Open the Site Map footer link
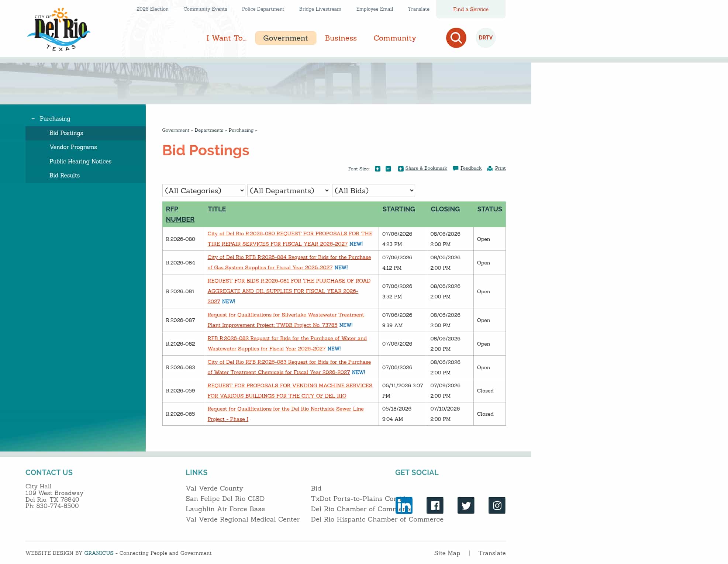Viewport: 728px width, 564px height. [x=447, y=553]
